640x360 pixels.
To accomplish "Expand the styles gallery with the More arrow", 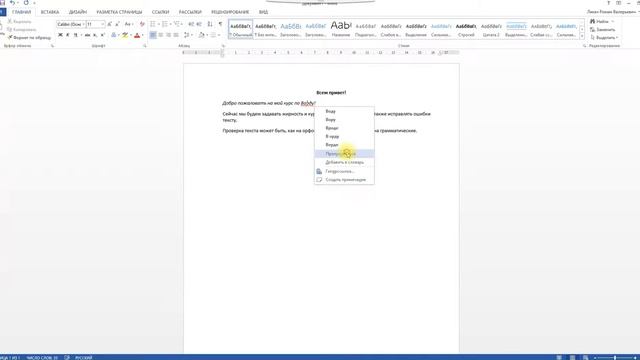I will point(582,37).
